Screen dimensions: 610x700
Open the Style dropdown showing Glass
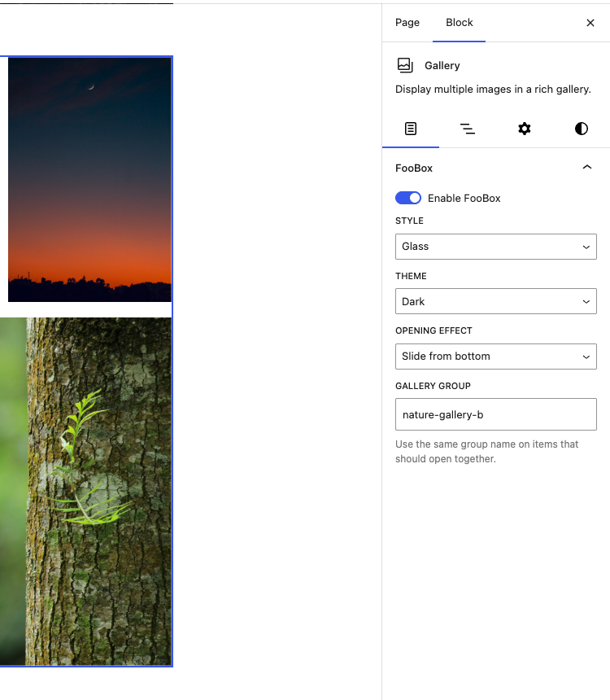coord(496,247)
